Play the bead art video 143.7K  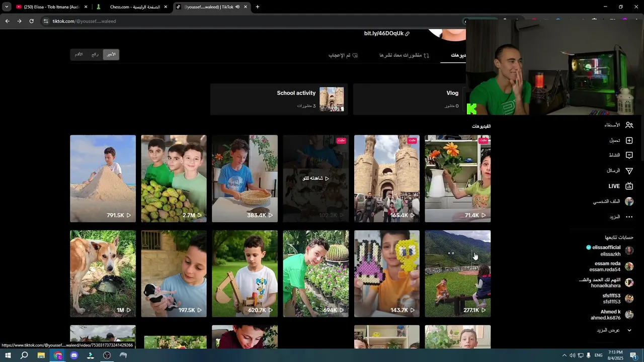(386, 274)
